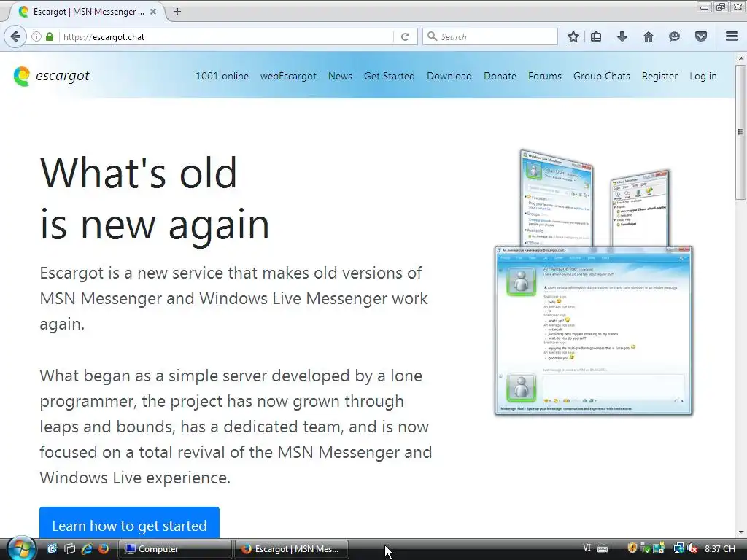Click the Messenger windows screenshot image
This screenshot has width=747, height=560.
(x=594, y=282)
